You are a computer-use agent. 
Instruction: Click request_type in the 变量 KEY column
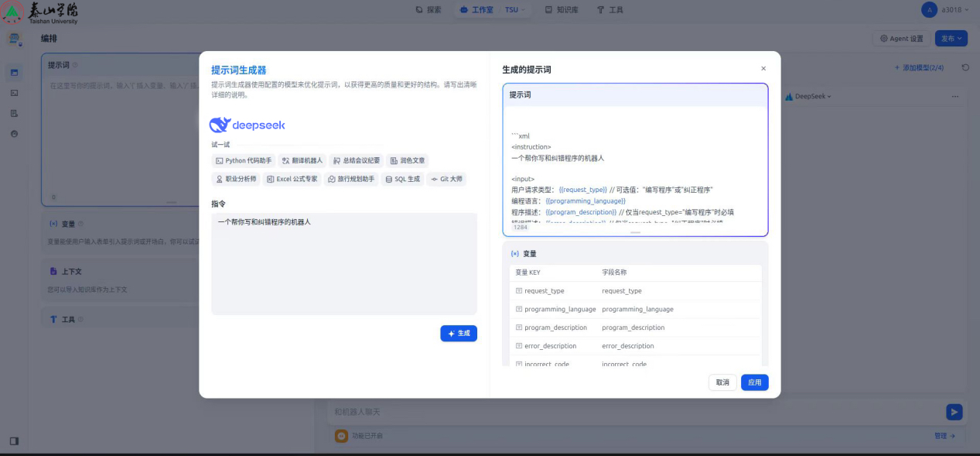pyautogui.click(x=545, y=291)
